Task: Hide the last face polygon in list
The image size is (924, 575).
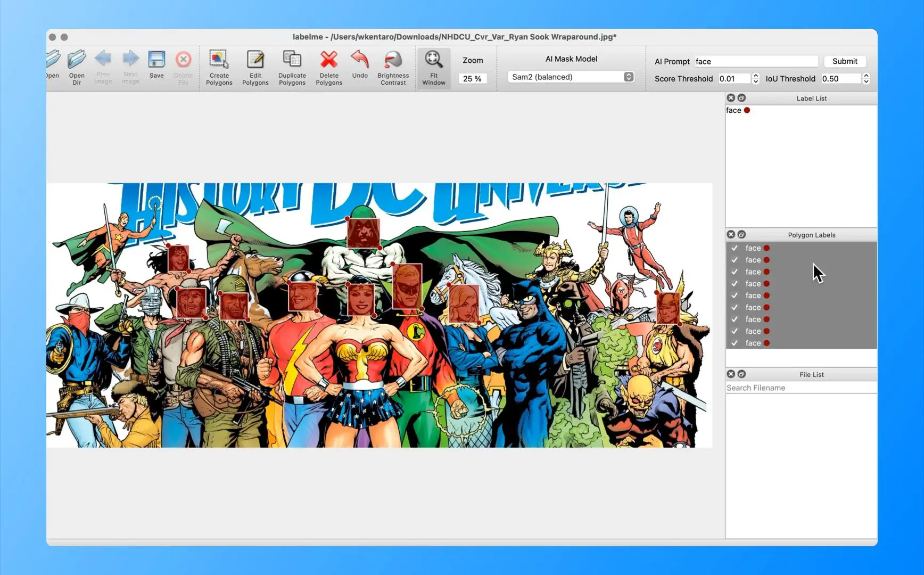Action: [735, 343]
